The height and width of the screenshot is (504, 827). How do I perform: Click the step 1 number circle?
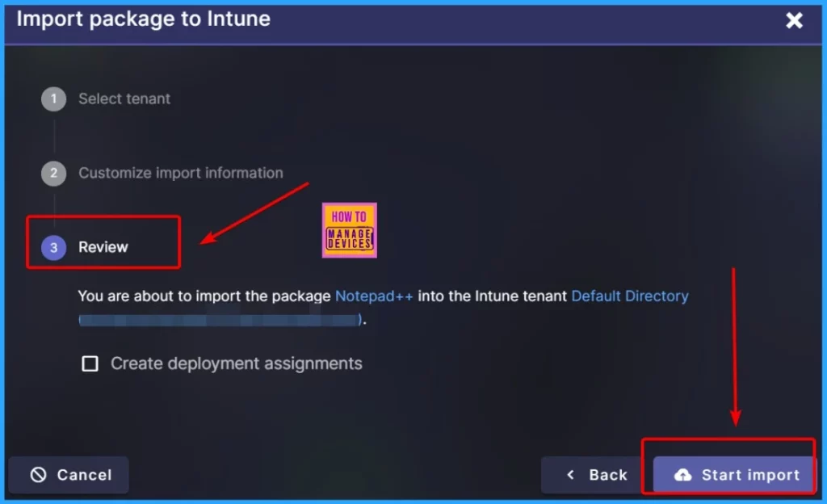[54, 99]
